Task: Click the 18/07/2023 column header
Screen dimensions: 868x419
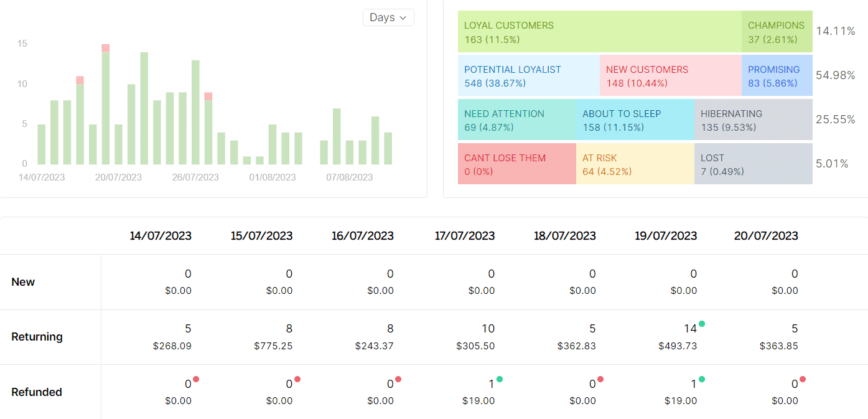Action: [x=565, y=236]
